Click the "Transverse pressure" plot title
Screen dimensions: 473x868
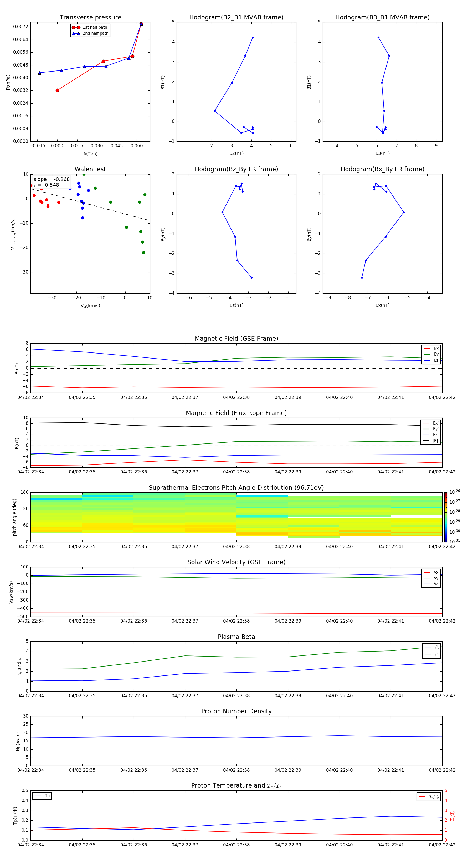(90, 18)
